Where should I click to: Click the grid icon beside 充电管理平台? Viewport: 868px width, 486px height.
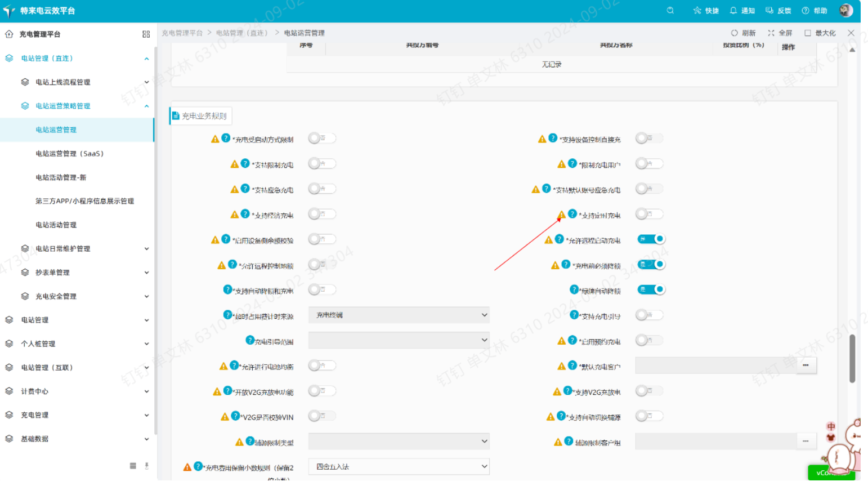click(x=146, y=34)
